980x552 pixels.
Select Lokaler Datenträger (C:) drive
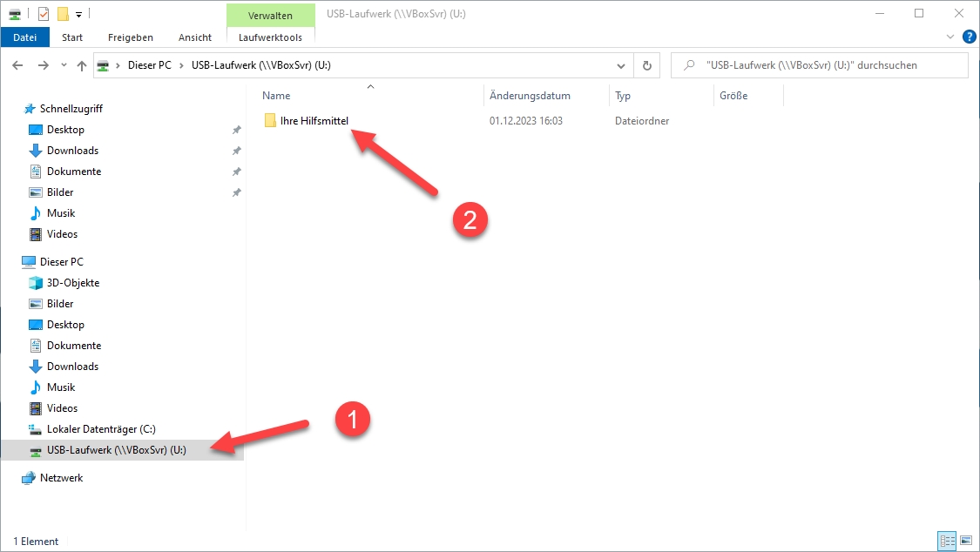(x=100, y=429)
